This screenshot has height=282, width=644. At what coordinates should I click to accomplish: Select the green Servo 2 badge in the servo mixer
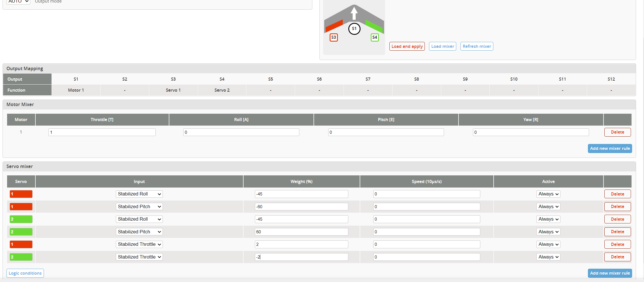[21, 219]
